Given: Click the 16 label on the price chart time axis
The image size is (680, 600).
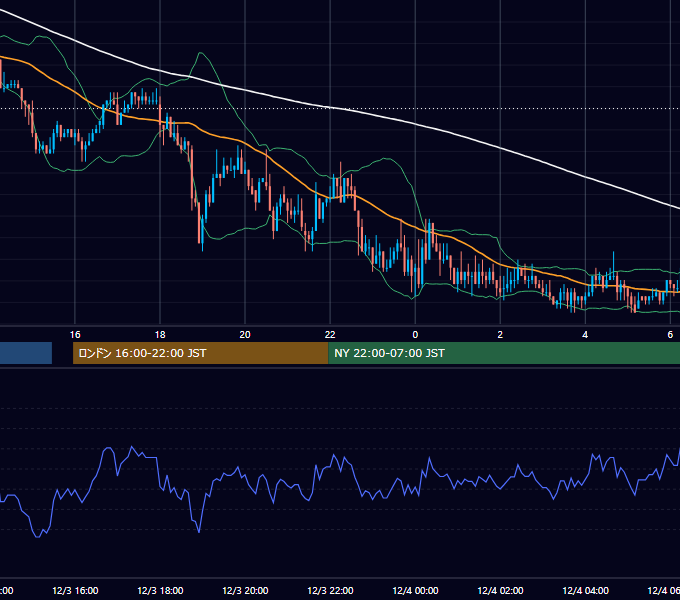Looking at the screenshot, I should pyautogui.click(x=75, y=334).
